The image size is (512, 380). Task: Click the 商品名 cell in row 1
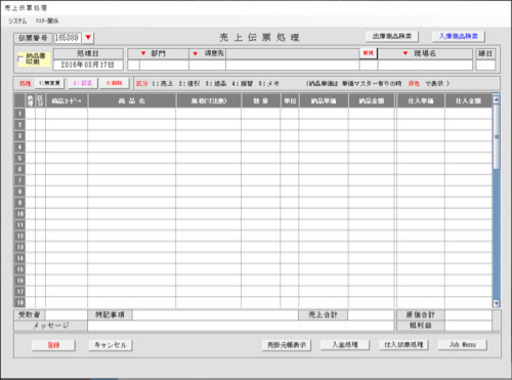tap(132, 113)
